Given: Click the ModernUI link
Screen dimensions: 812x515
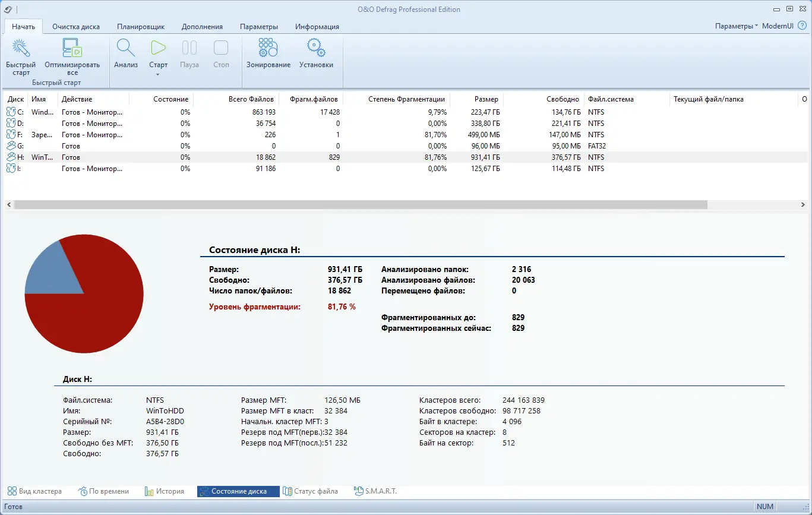Looking at the screenshot, I should (x=778, y=26).
